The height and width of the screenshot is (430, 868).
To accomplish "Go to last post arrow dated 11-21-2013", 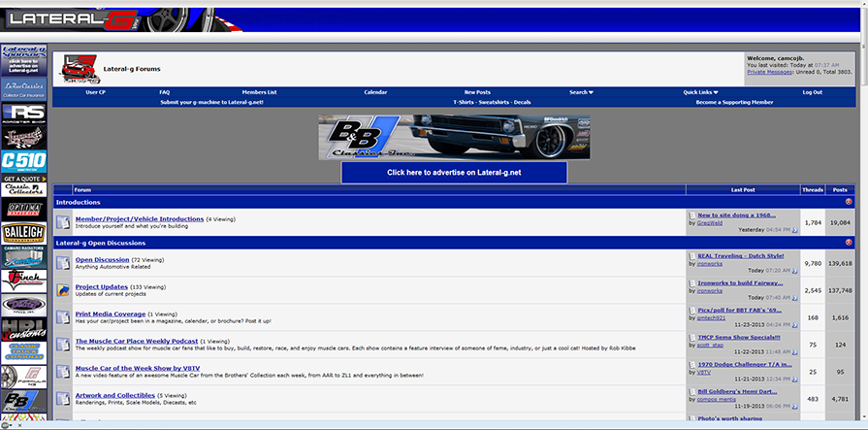I will [795, 380].
